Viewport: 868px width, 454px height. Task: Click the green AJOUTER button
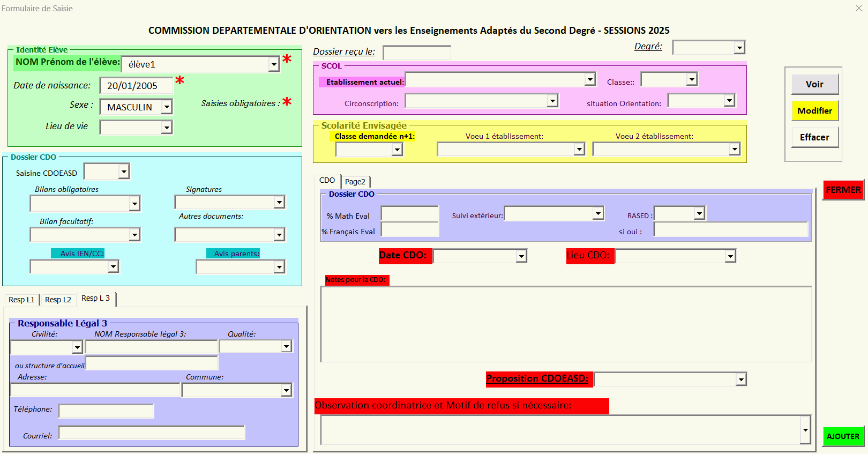843,436
